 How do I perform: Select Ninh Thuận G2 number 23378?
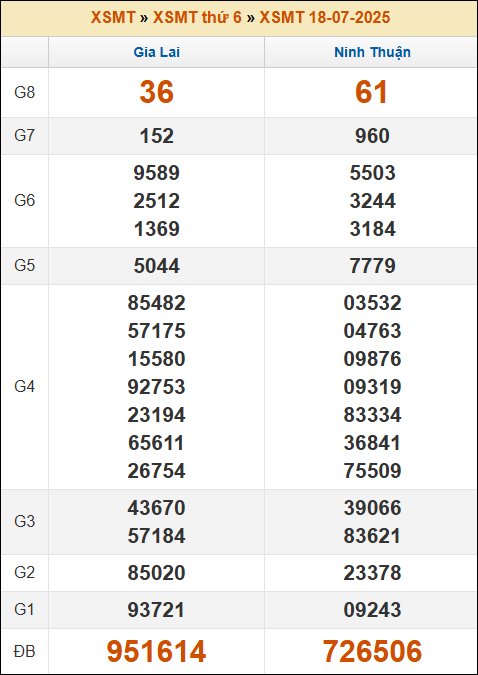pos(372,573)
